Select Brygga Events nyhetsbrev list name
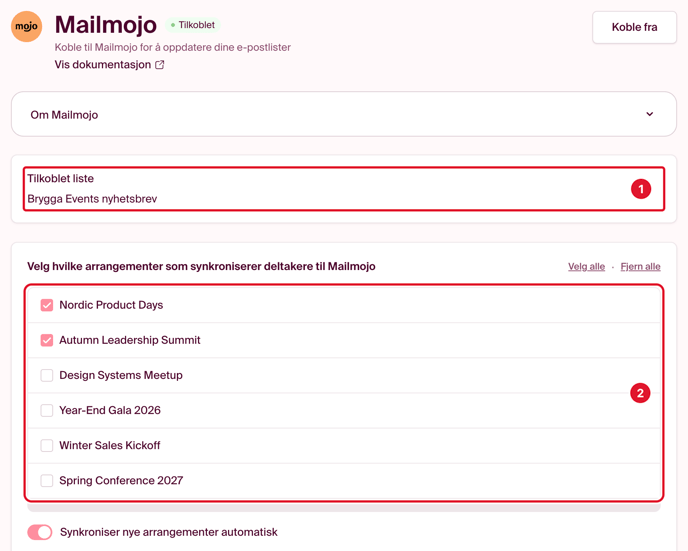This screenshot has height=551, width=688. (92, 199)
